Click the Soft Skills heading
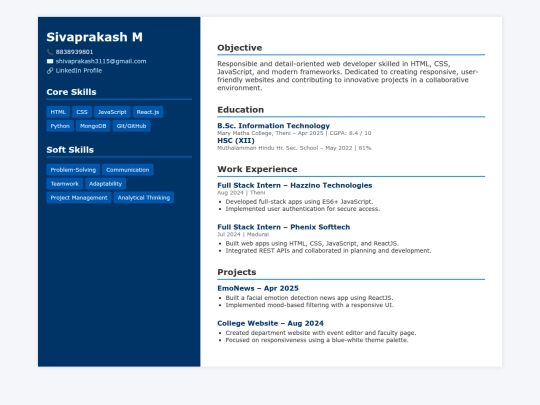Screen dimensions: 540x405 coord(70,150)
